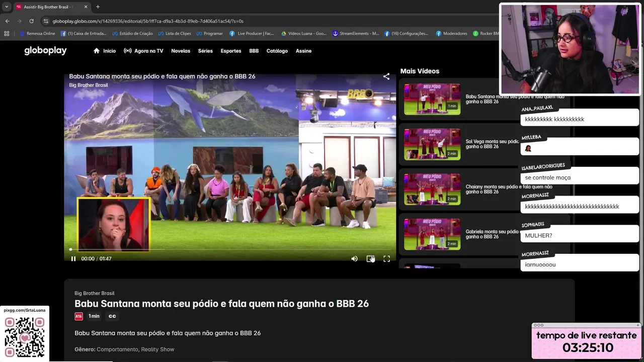
Task: Open the Séries menu item
Action: click(x=205, y=51)
